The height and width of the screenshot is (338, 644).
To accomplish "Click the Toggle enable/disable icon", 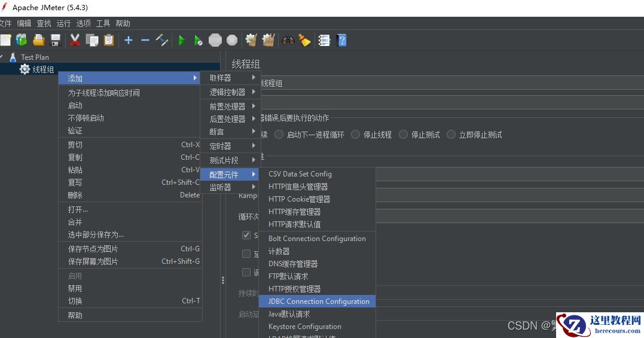I will (162, 40).
